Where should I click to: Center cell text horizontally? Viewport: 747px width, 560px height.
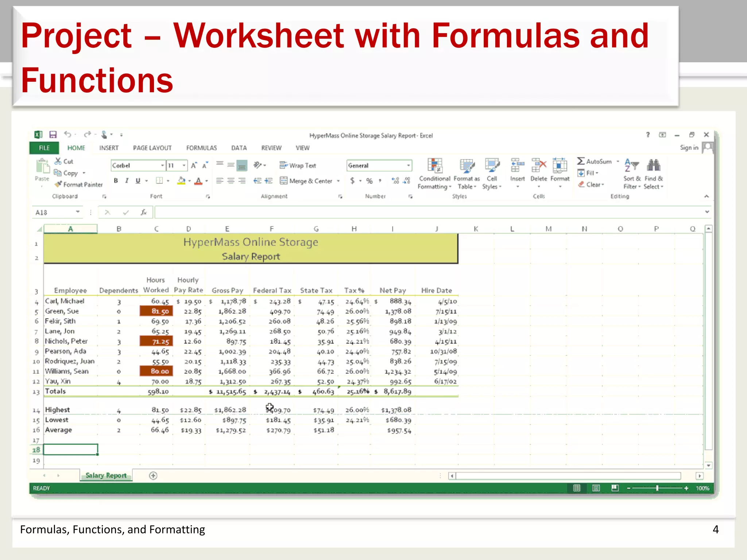coord(231,181)
